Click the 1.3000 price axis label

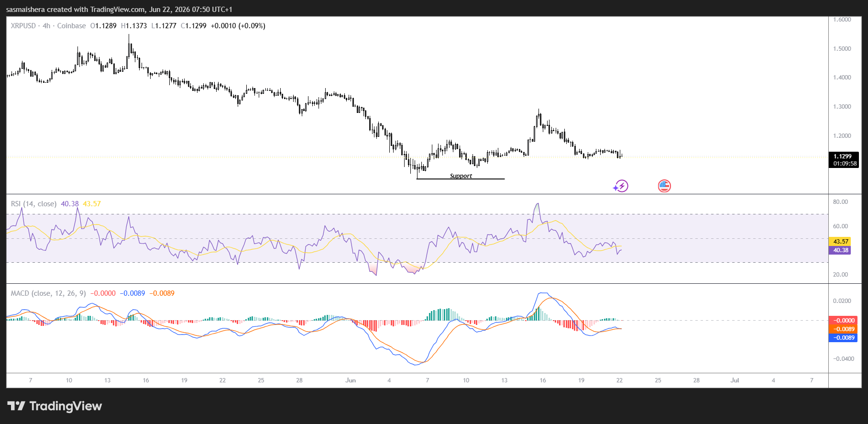point(842,107)
